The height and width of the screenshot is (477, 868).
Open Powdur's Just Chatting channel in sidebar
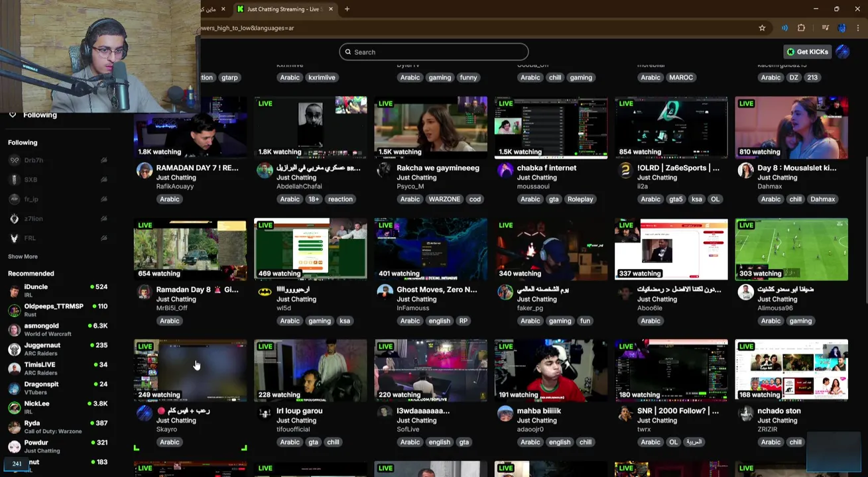[x=58, y=446]
